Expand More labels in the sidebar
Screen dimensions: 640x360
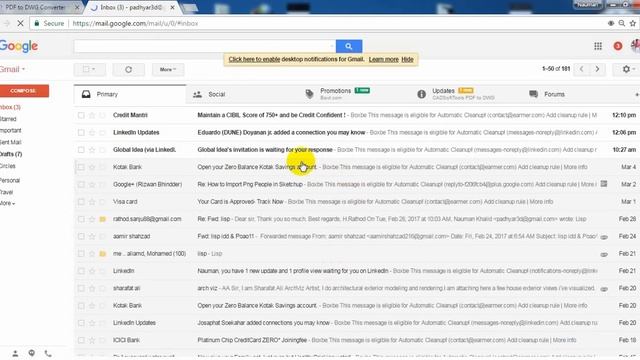coord(8,203)
